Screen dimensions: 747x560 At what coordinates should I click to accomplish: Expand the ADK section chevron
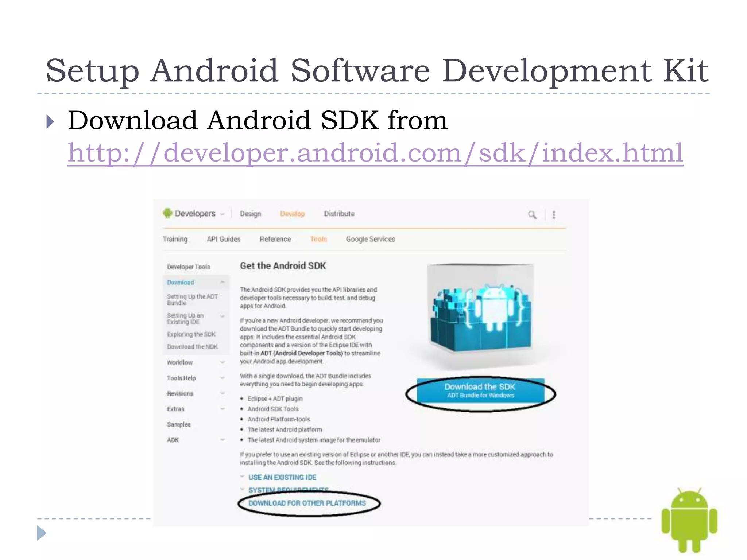(x=222, y=440)
